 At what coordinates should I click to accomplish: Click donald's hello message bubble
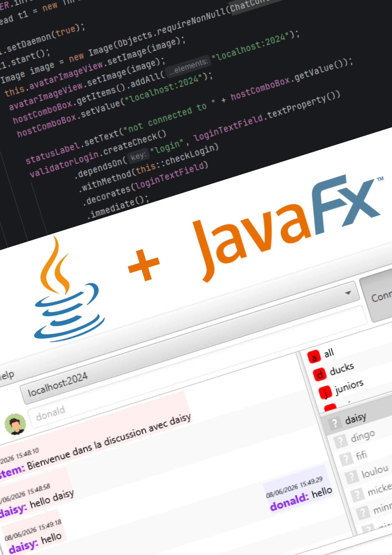pos(299,490)
